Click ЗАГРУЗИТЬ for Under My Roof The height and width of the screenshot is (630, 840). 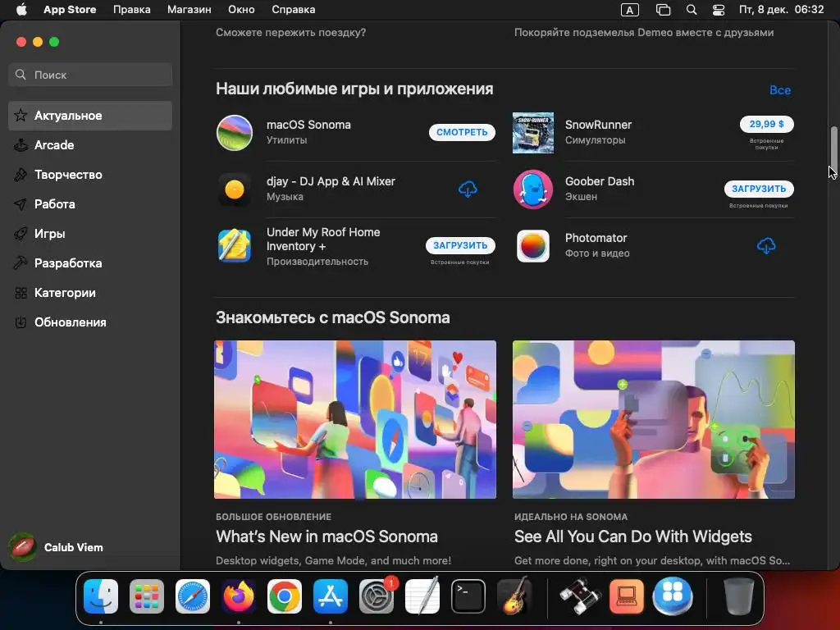460,245
